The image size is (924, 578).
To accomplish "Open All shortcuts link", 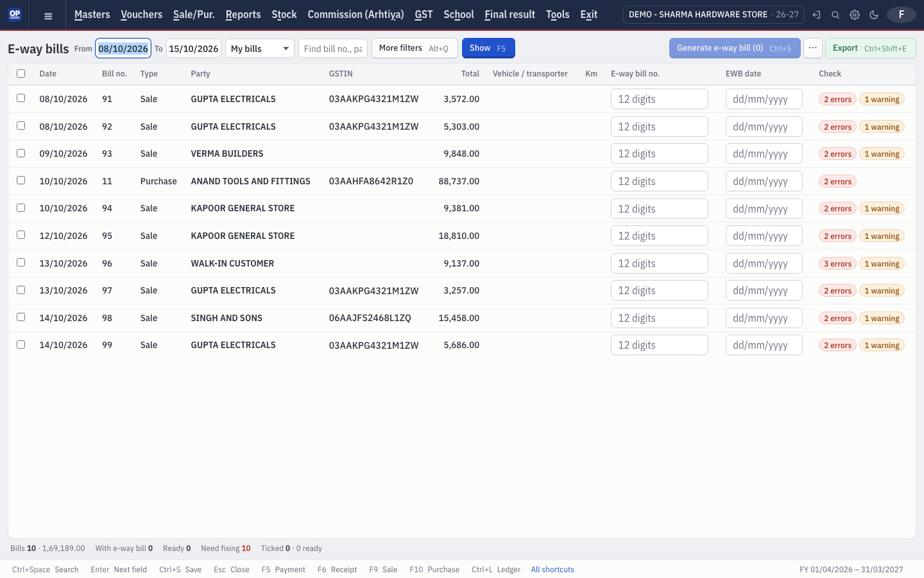I will (552, 570).
